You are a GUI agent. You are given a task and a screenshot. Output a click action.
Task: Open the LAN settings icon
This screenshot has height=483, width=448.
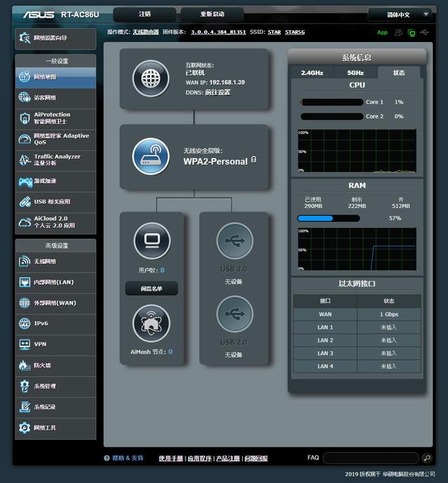coord(24,282)
